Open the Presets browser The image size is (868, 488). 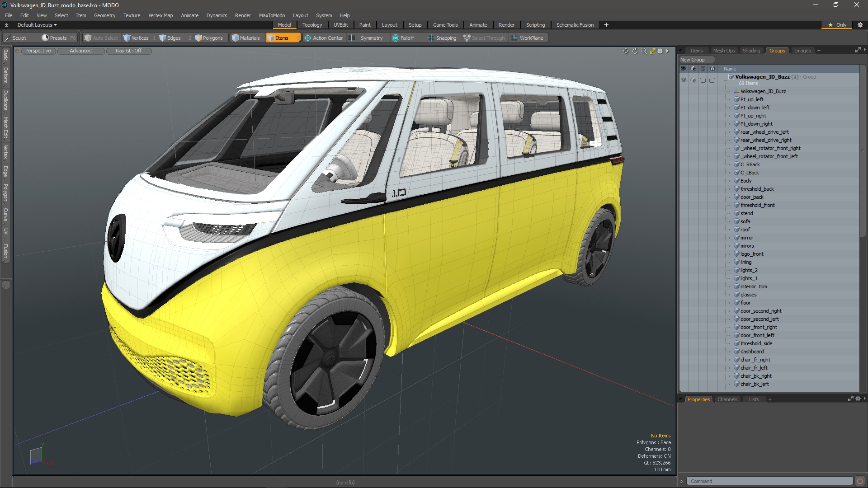tap(58, 38)
